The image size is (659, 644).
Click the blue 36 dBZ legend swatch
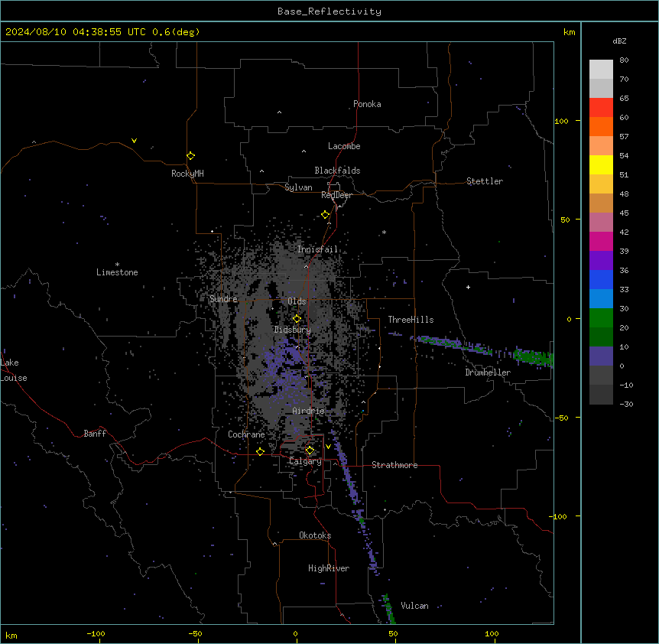coord(601,279)
